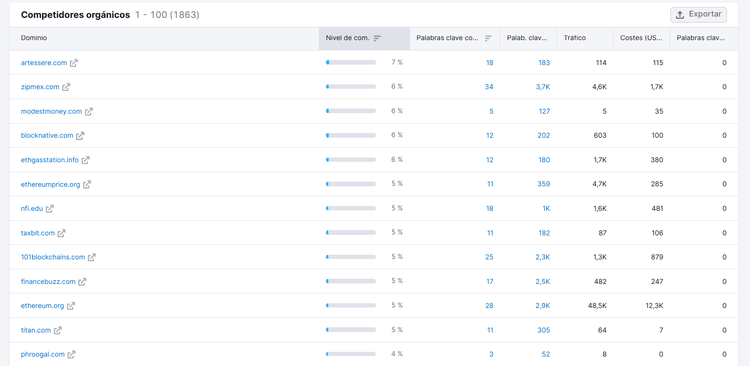Open external link icon next to phroogal.com
Screen dimensions: 750x366
coord(71,355)
